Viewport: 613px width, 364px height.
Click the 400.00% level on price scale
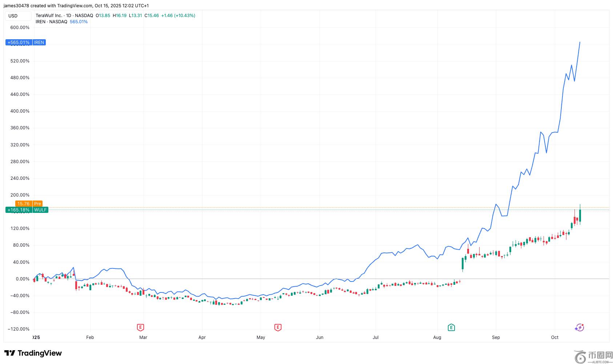(x=20, y=111)
